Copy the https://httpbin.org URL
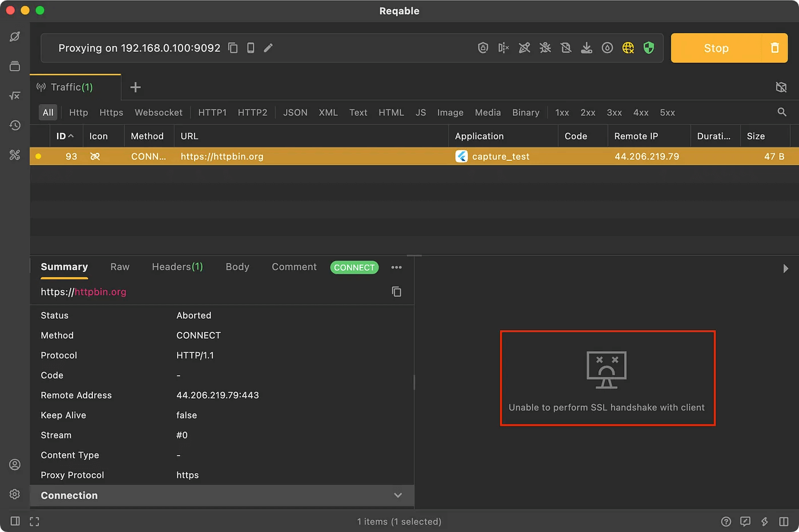The image size is (799, 532). tap(397, 292)
